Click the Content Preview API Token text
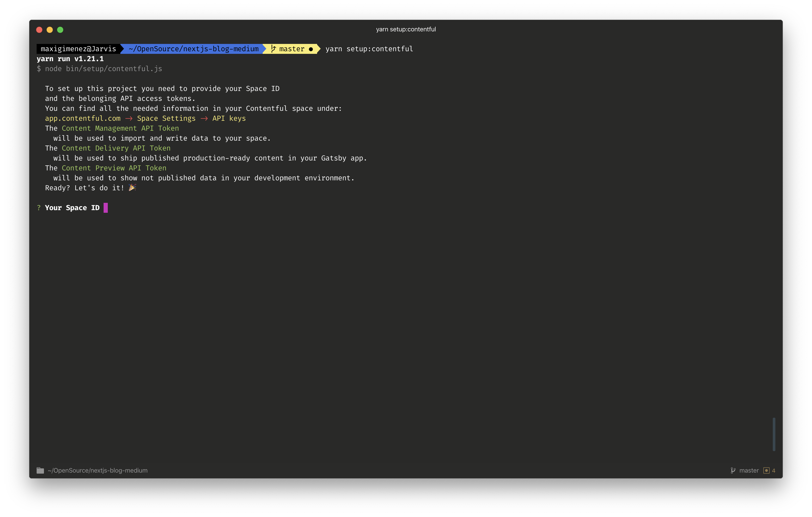 [x=114, y=168]
